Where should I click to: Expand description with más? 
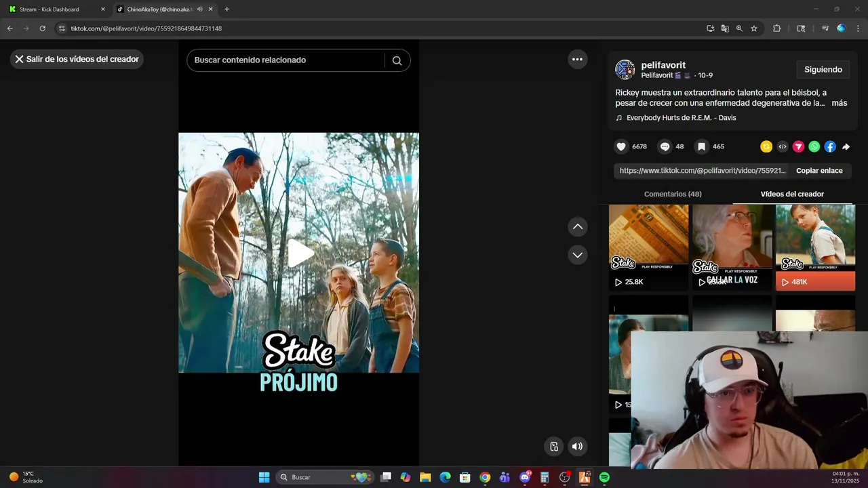(x=840, y=103)
